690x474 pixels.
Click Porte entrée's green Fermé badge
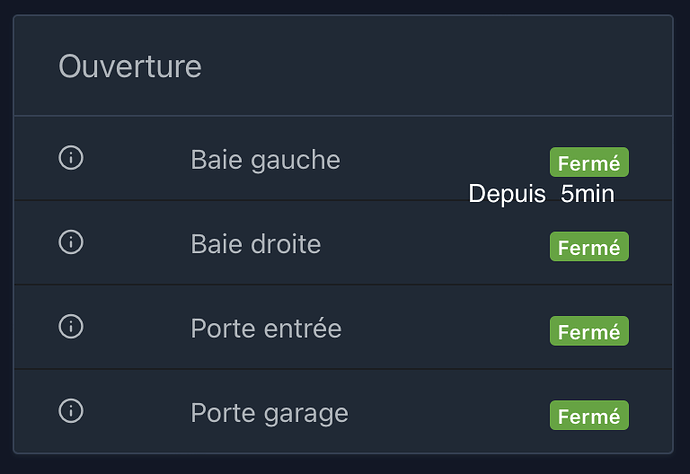[589, 331]
